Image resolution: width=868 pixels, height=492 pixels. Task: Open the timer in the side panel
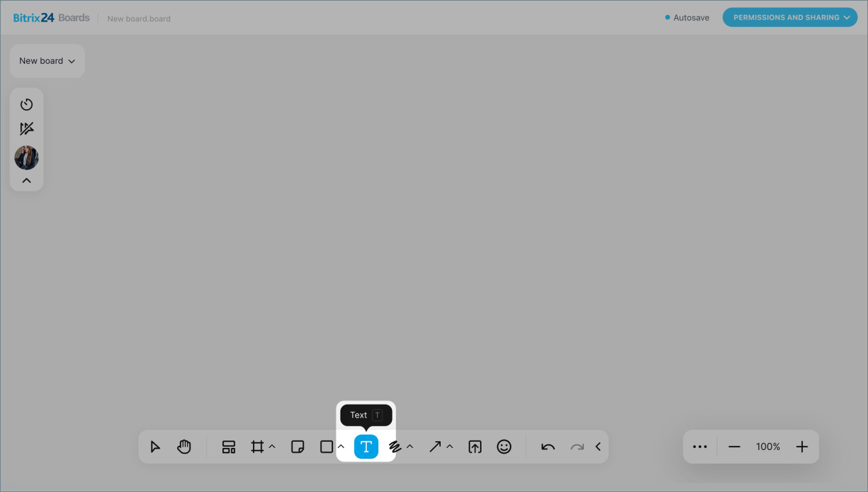coord(26,104)
